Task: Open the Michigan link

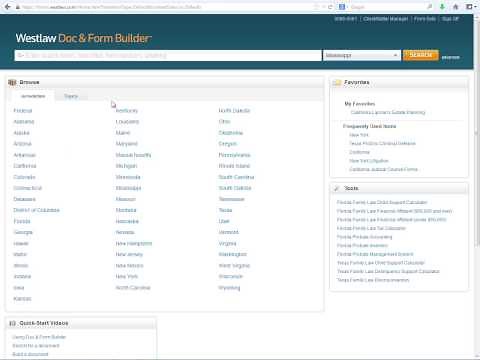Action: tap(126, 166)
